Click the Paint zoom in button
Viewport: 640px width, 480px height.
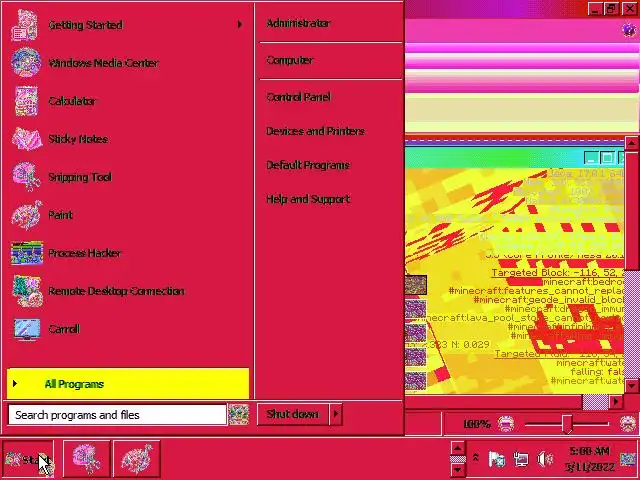[628, 424]
